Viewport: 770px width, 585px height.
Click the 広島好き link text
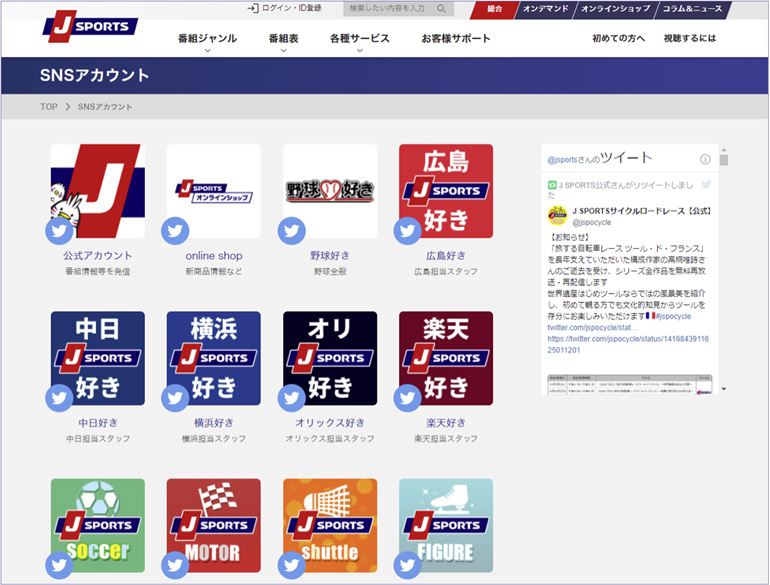coord(446,255)
